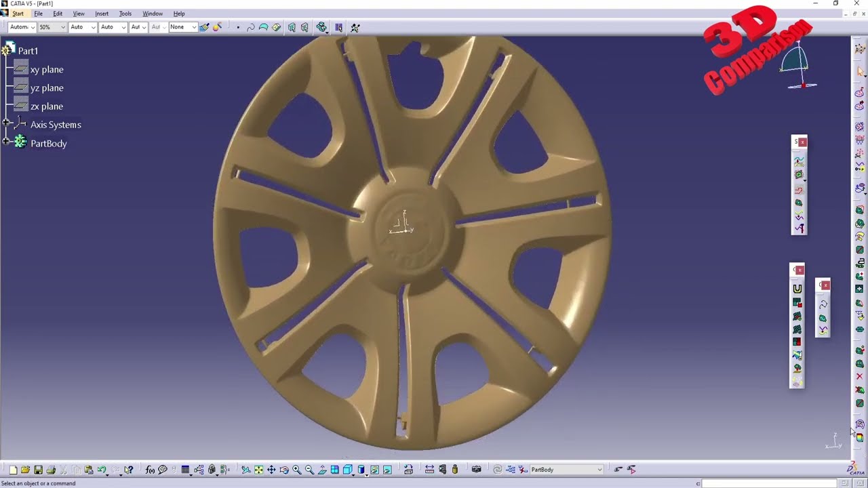Open the View menu
868x488 pixels.
pos(79,14)
